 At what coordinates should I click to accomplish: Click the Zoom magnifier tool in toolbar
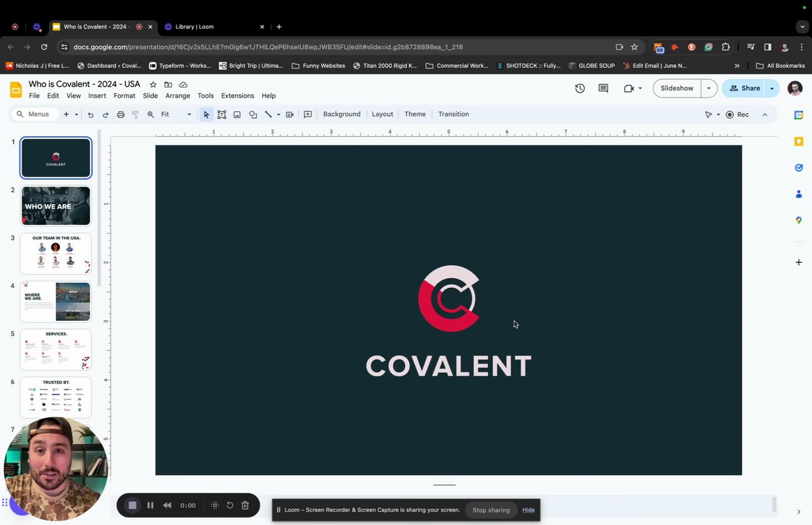[x=150, y=115]
